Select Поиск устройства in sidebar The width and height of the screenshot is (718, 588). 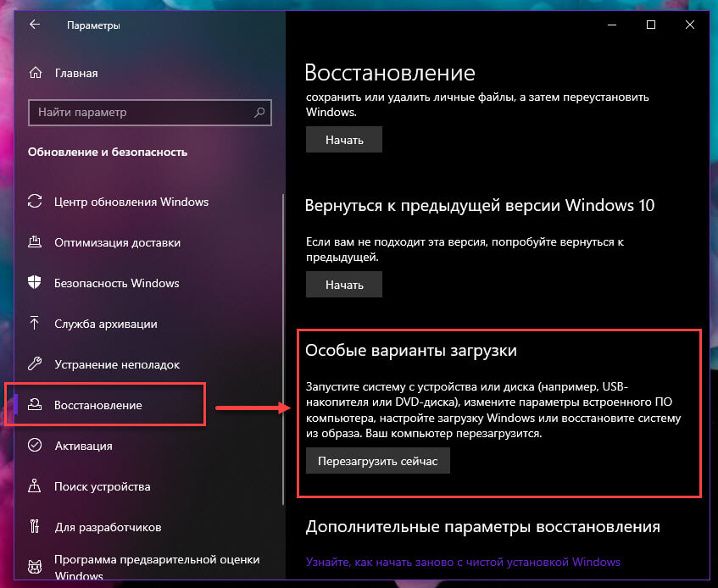coord(102,486)
